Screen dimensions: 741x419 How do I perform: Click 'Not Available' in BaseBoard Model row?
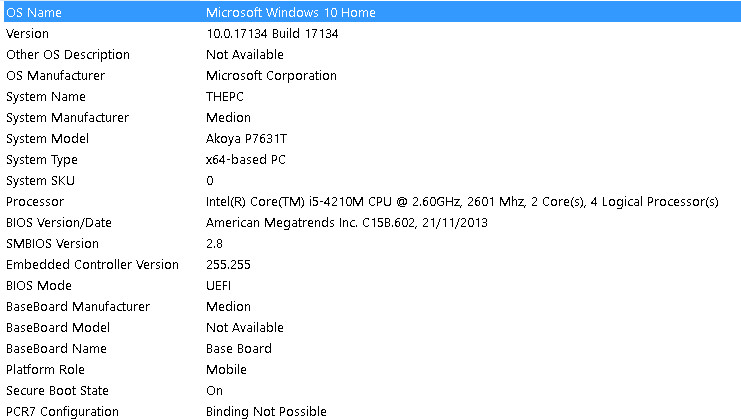point(245,328)
